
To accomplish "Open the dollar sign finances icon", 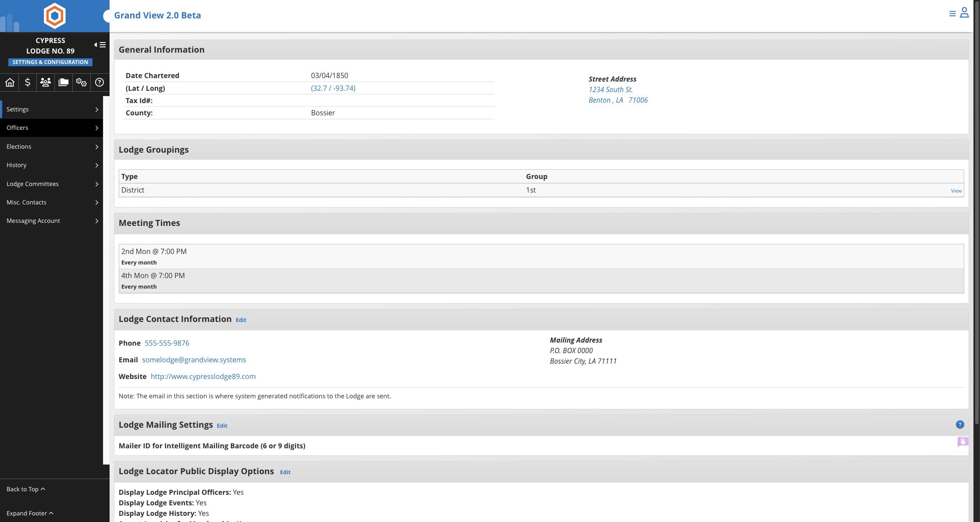I will tap(28, 82).
